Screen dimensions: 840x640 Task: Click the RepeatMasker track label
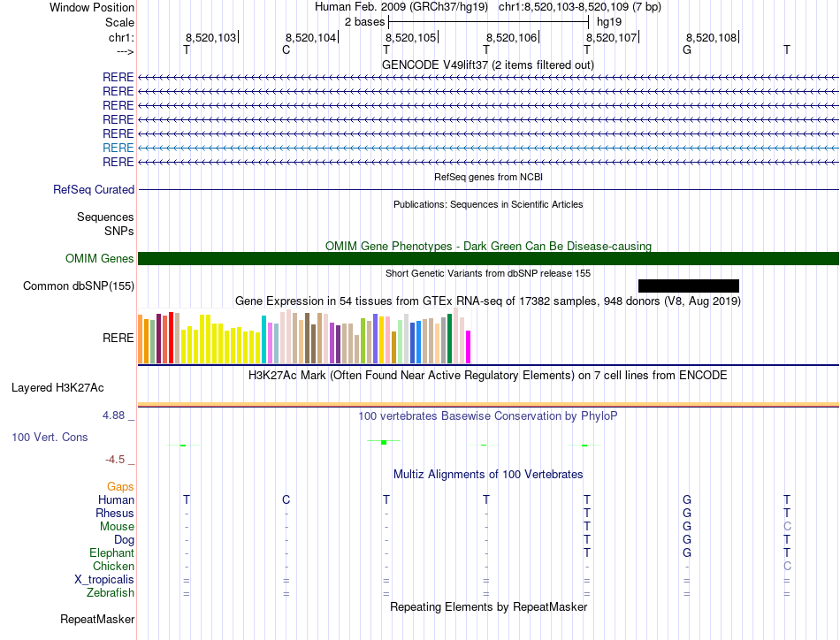click(97, 619)
